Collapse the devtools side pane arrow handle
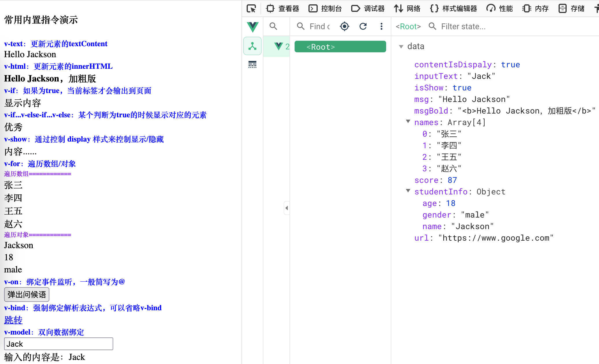 click(287, 208)
